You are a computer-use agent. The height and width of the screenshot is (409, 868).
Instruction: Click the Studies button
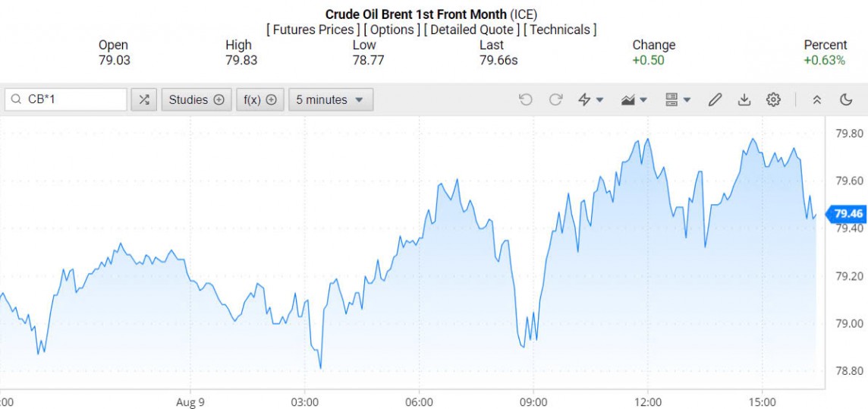pyautogui.click(x=197, y=99)
